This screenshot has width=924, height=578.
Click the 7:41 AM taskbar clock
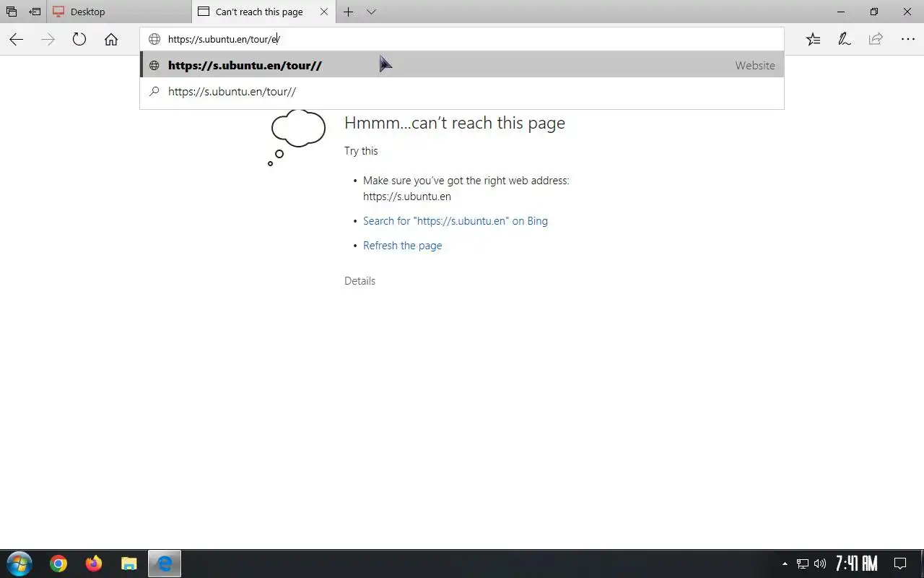click(x=856, y=563)
